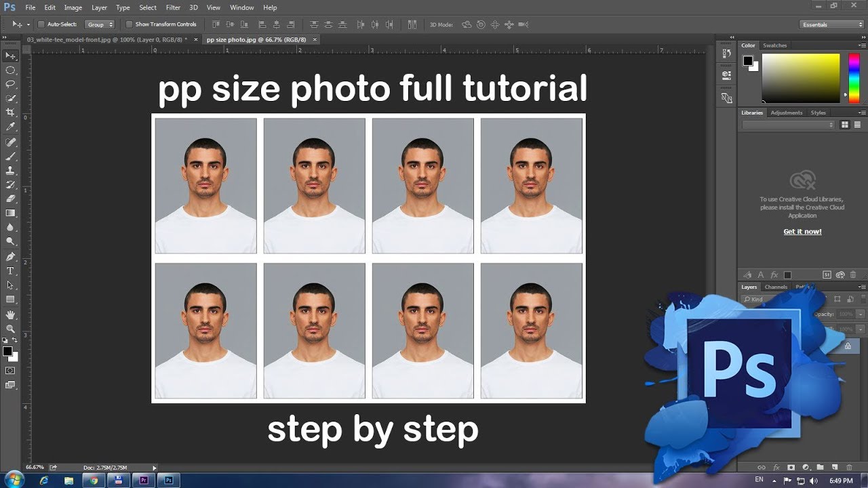Switch to the Swatches tab
The width and height of the screenshot is (868, 488).
click(x=774, y=45)
